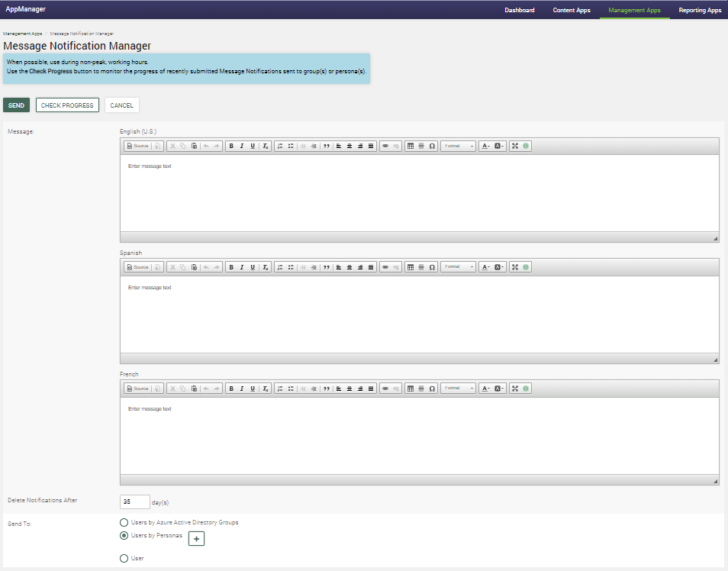Switch to the Content Apps tab
The image size is (728, 571).
(572, 10)
